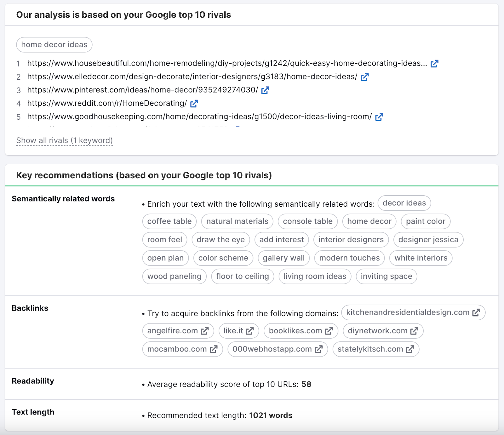Select the interior designers word tag
The width and height of the screenshot is (504, 435).
coord(351,240)
